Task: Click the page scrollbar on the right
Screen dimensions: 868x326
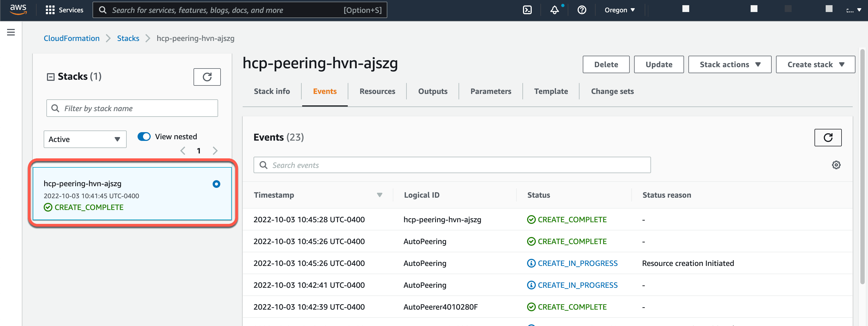Action: (862, 167)
